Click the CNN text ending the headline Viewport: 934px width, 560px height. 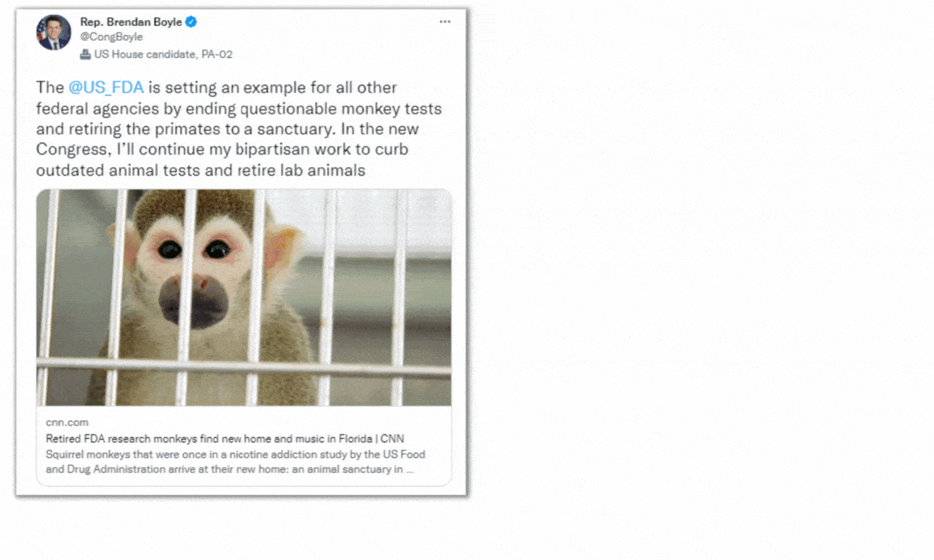392,439
